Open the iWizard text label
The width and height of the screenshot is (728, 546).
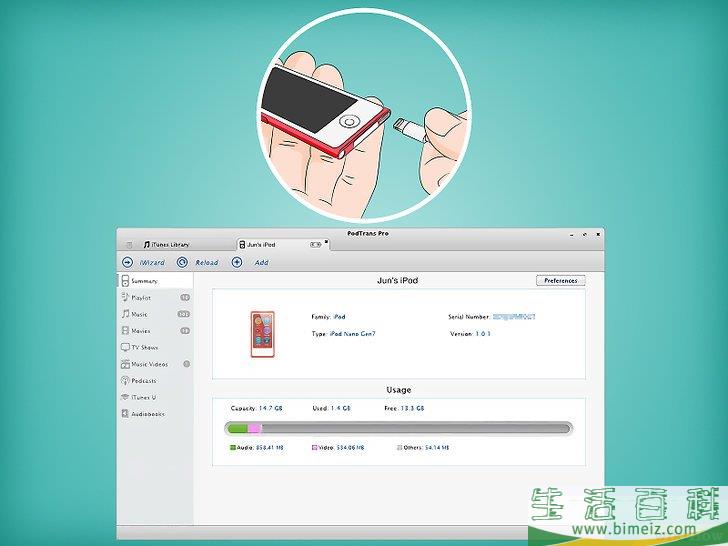coord(152,263)
